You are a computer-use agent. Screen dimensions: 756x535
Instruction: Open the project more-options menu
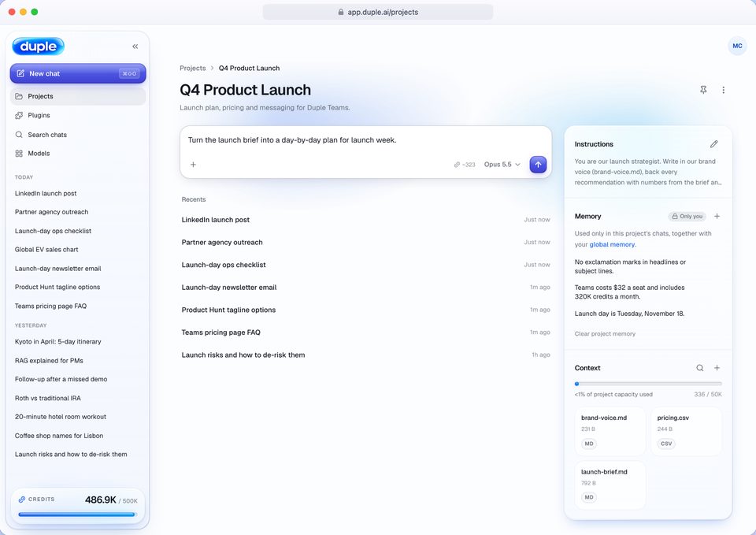click(723, 90)
